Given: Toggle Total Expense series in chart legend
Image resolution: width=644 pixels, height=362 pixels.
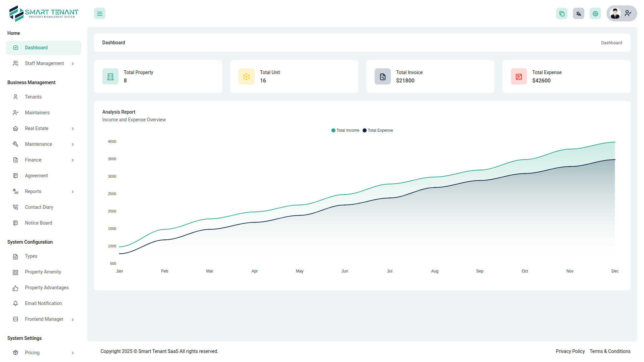Looking at the screenshot, I should [x=378, y=130].
